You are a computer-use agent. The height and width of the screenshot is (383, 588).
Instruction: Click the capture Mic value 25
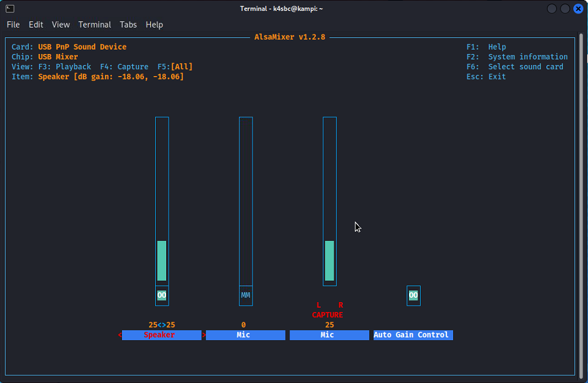(x=329, y=325)
